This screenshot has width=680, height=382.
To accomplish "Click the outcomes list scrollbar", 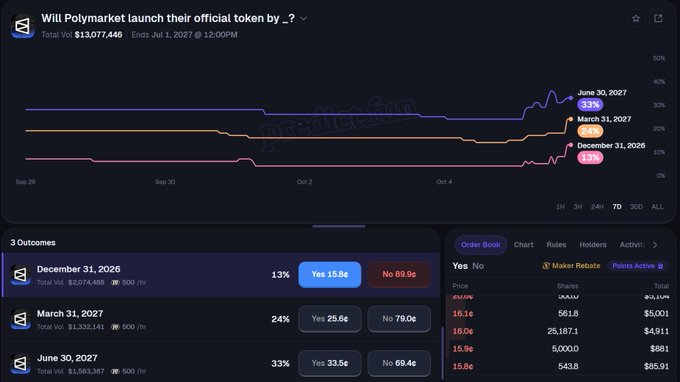I will click(x=442, y=353).
